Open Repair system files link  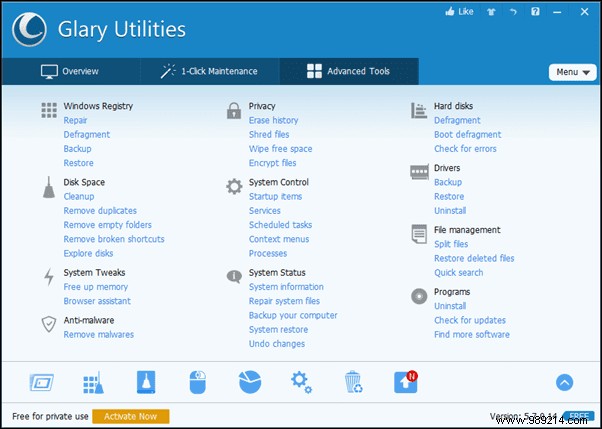tap(284, 301)
